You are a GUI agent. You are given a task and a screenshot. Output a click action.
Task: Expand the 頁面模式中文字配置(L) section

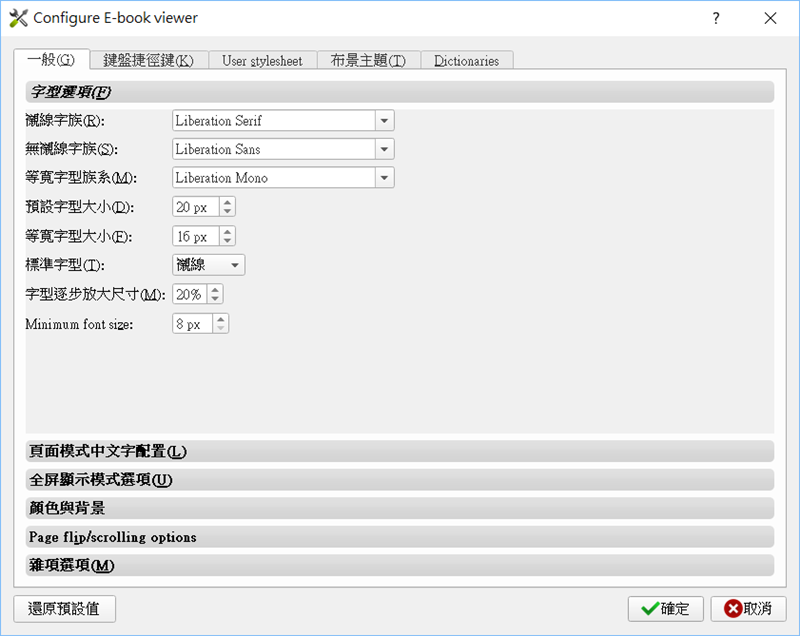click(399, 451)
